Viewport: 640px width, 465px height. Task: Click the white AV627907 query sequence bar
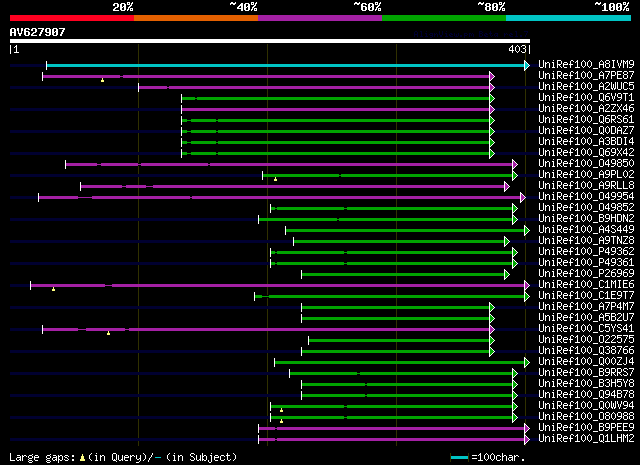click(x=270, y=41)
